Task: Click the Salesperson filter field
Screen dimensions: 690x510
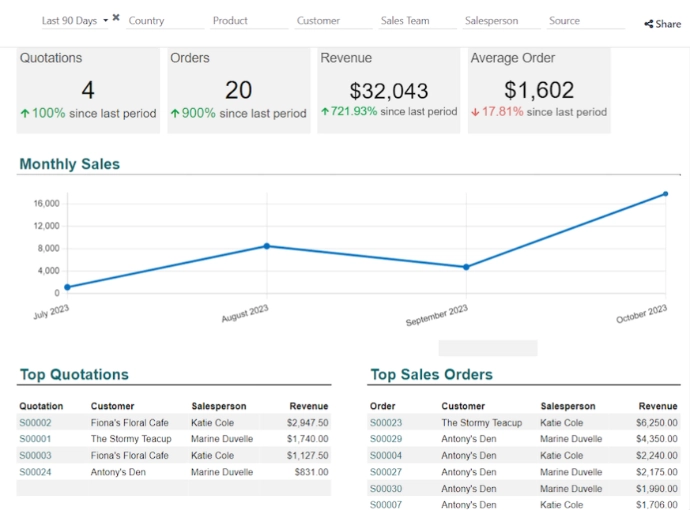Action: point(500,21)
